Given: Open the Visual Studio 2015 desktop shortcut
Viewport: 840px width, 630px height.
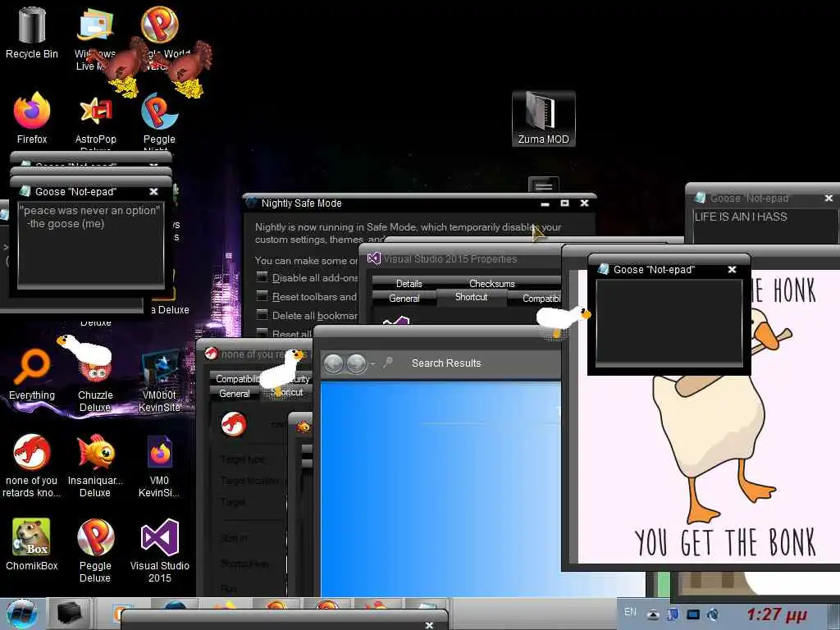Looking at the screenshot, I should [160, 550].
